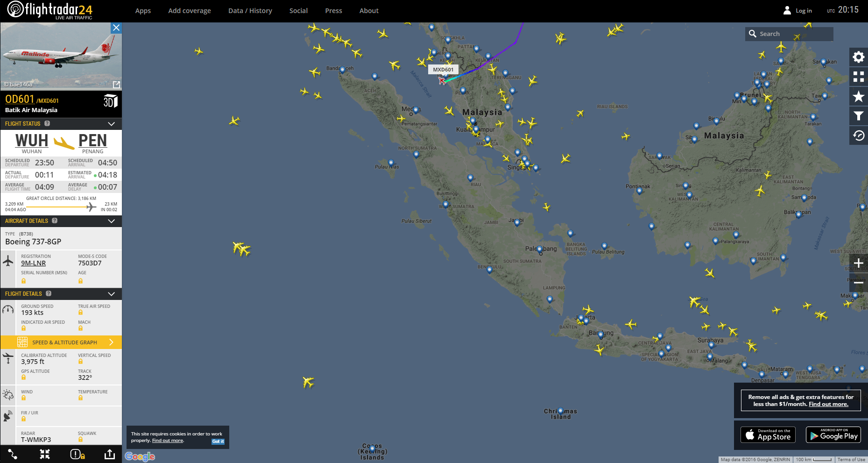Click the ground speed 193 kts value
The image size is (868, 463).
pyautogui.click(x=32, y=313)
